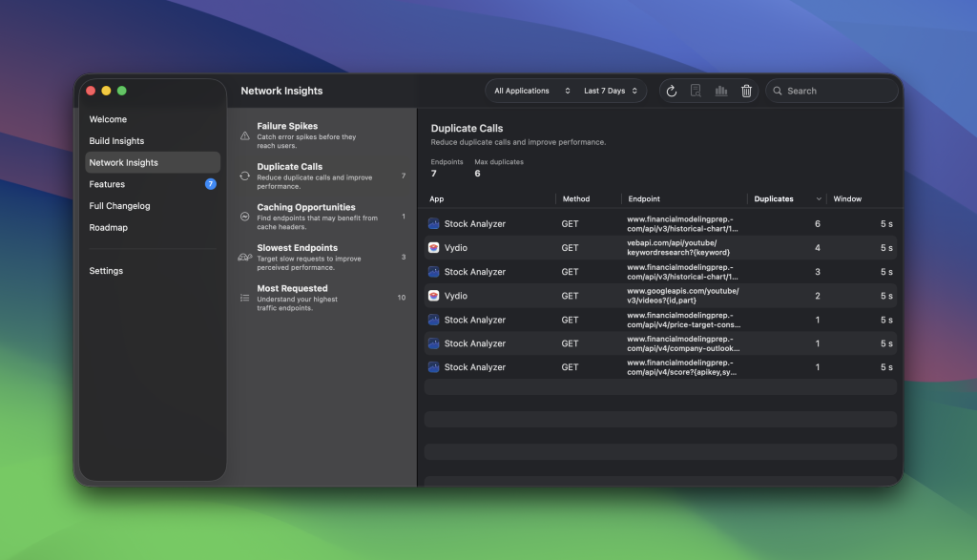Click the Stock Analyzer app icon in first row

pyautogui.click(x=432, y=223)
